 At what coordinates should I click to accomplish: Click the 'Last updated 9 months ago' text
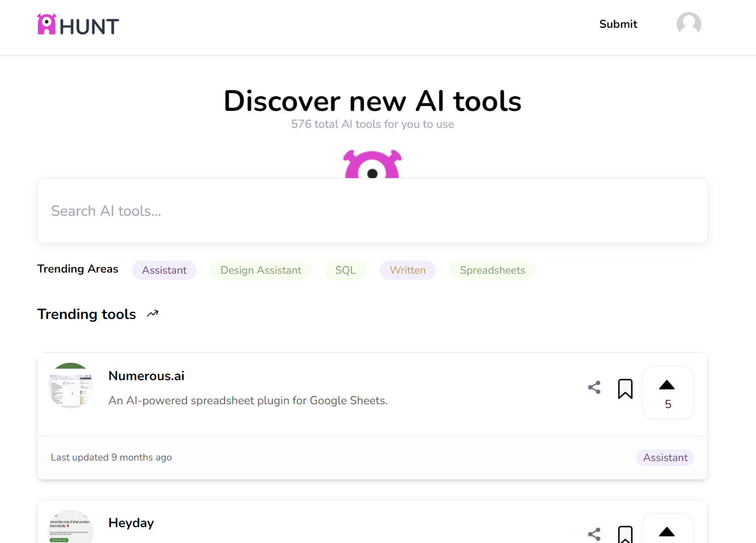click(112, 457)
